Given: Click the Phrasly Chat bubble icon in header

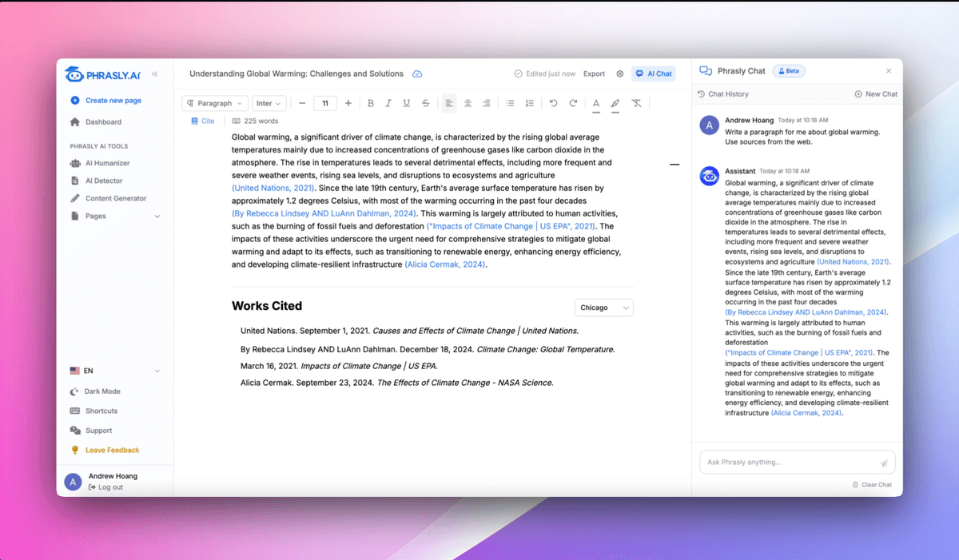Looking at the screenshot, I should (x=706, y=71).
